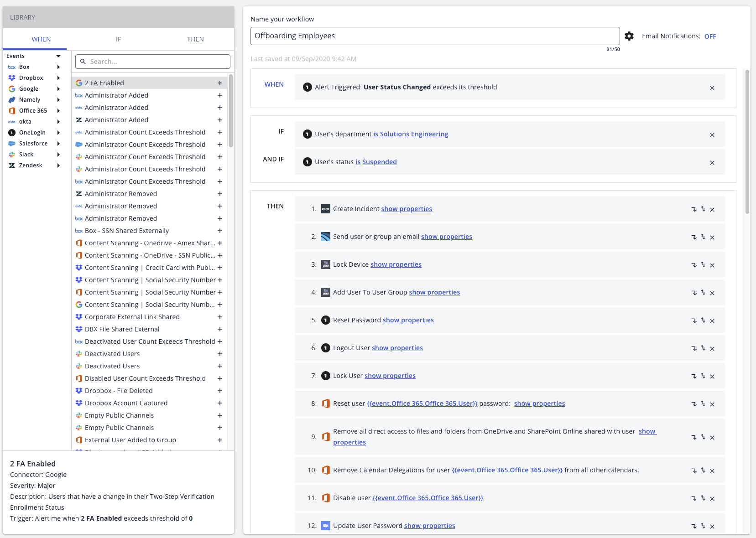Open user variable in Disable user action

pyautogui.click(x=428, y=498)
